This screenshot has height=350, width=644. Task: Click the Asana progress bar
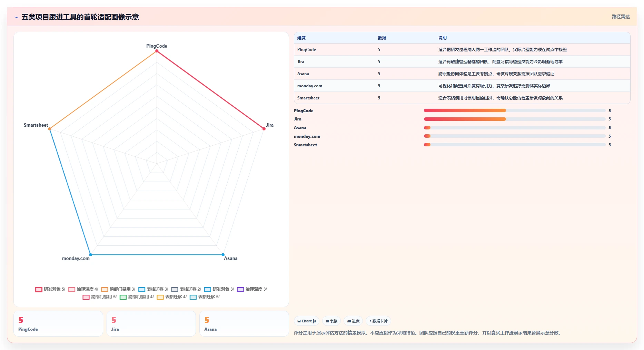515,128
